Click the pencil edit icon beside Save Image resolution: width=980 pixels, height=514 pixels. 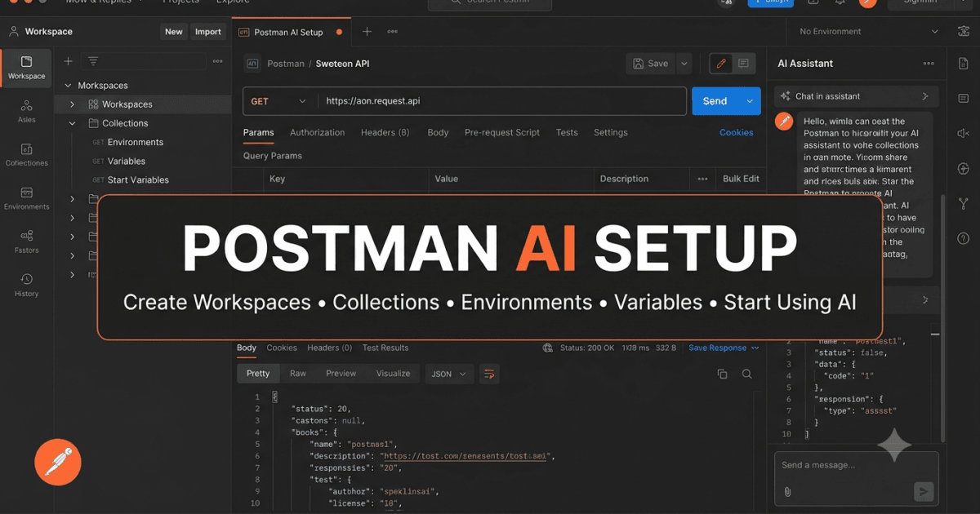[720, 64]
